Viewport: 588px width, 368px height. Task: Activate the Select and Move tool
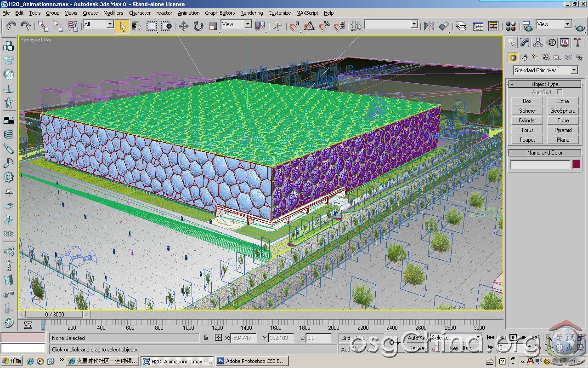coord(184,26)
